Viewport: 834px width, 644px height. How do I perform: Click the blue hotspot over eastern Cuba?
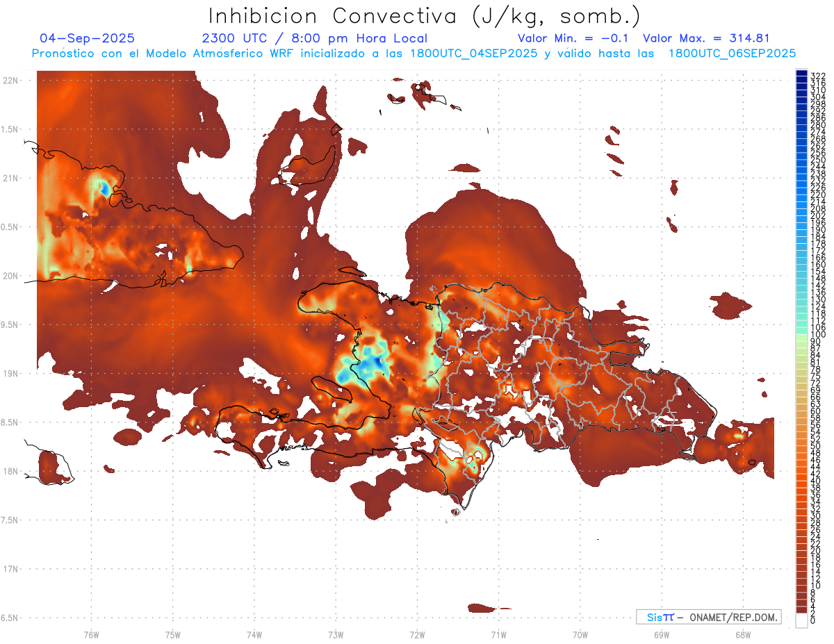tap(104, 188)
